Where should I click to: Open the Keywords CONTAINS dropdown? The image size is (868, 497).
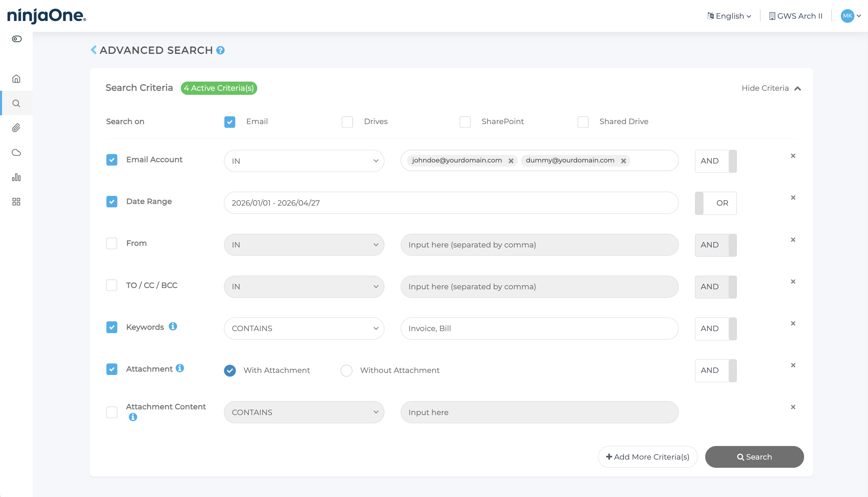(304, 328)
